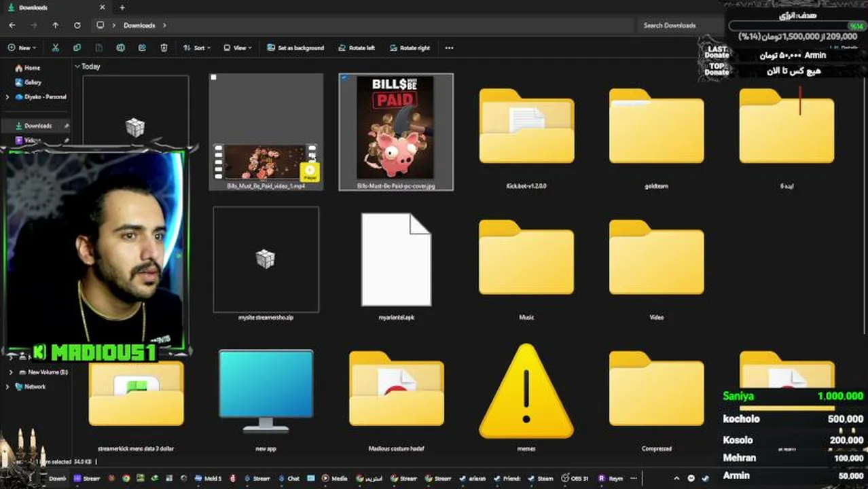868x489 pixels.
Task: Click the Delete trash icon in toolbar
Action: (164, 48)
